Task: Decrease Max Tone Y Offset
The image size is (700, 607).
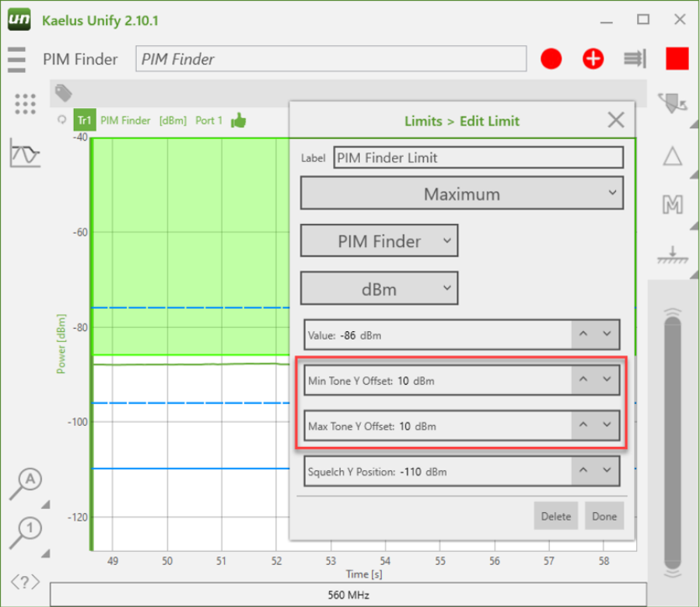Action: 607,425
